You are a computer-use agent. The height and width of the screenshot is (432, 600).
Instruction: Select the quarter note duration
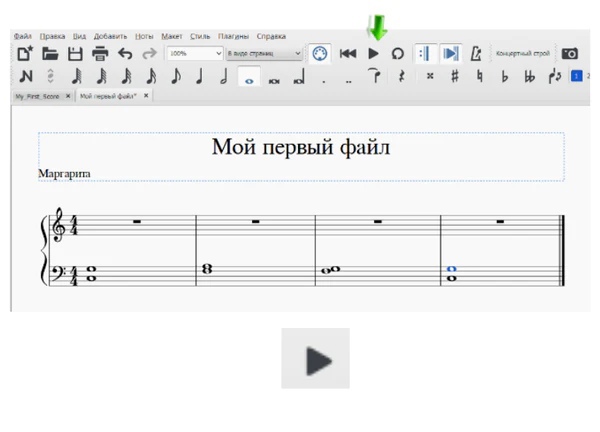[199, 76]
